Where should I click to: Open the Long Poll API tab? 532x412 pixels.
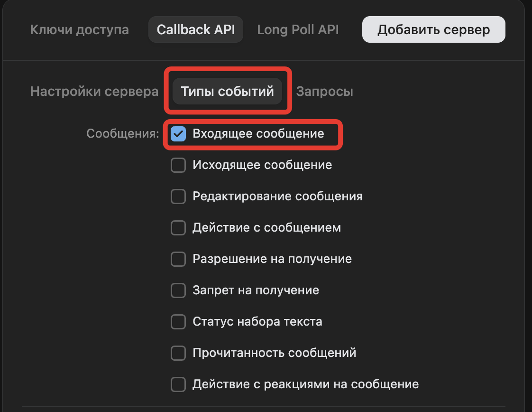298,29
